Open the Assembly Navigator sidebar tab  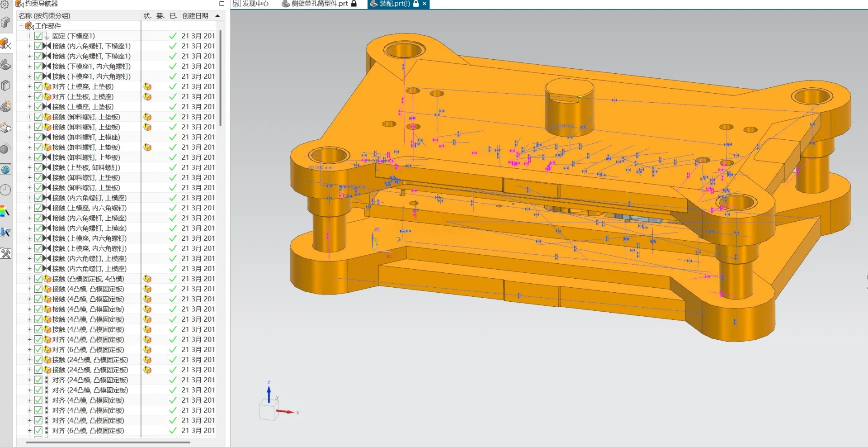click(5, 23)
